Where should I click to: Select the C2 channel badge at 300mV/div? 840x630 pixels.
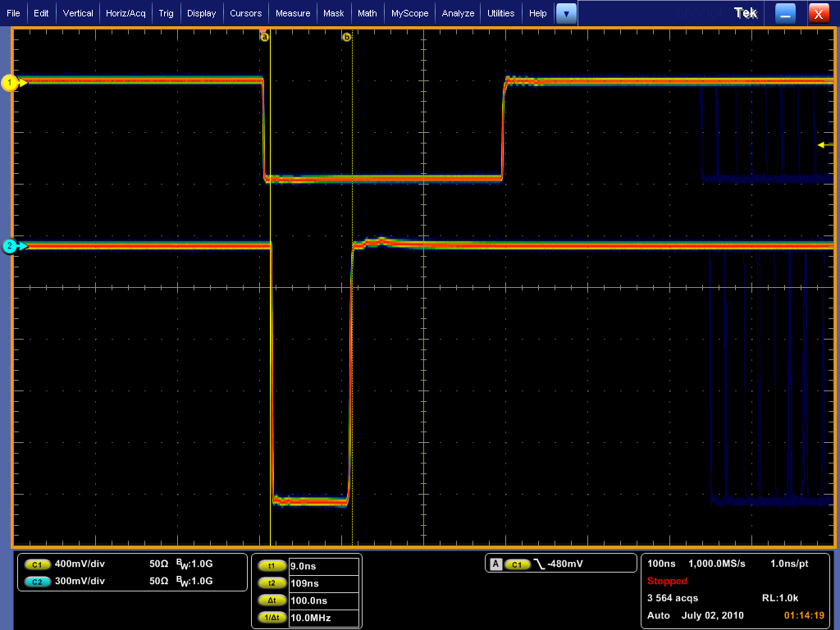point(37,581)
